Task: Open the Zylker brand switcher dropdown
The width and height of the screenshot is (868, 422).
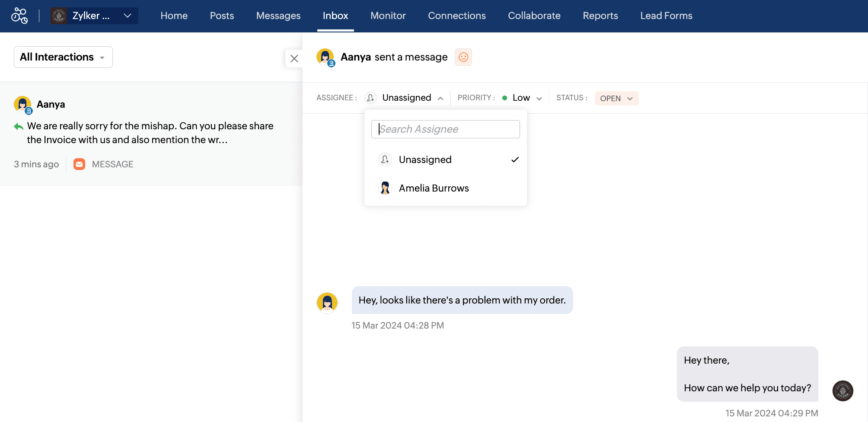Action: (94, 16)
